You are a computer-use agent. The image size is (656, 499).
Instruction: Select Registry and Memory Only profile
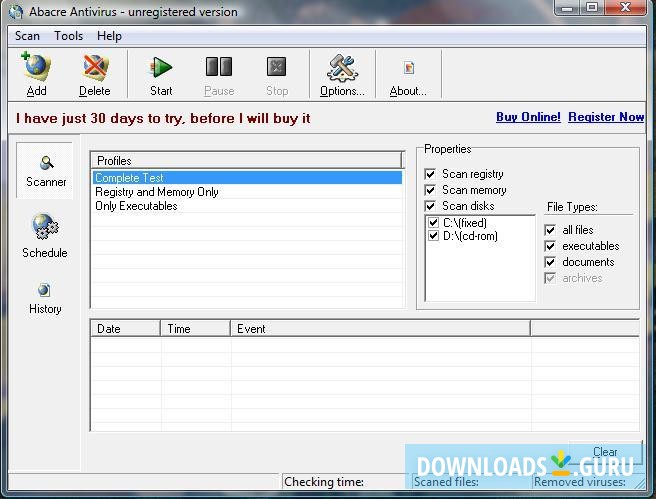pos(247,192)
